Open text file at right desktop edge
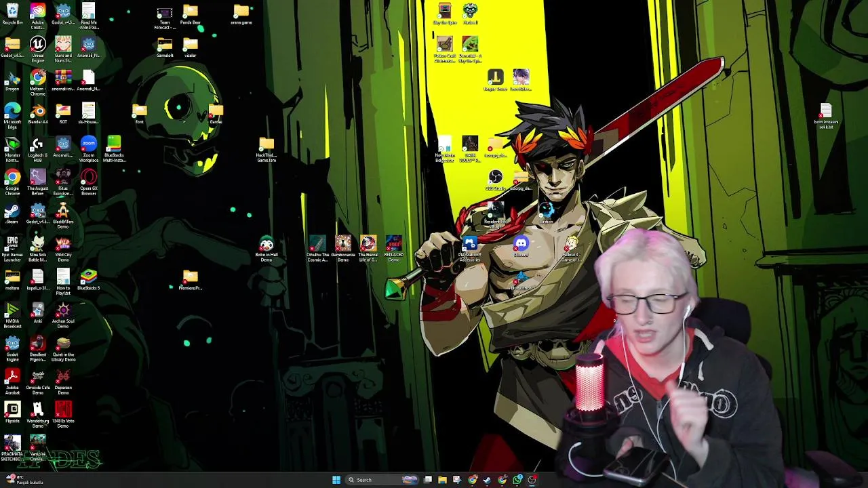 [826, 116]
